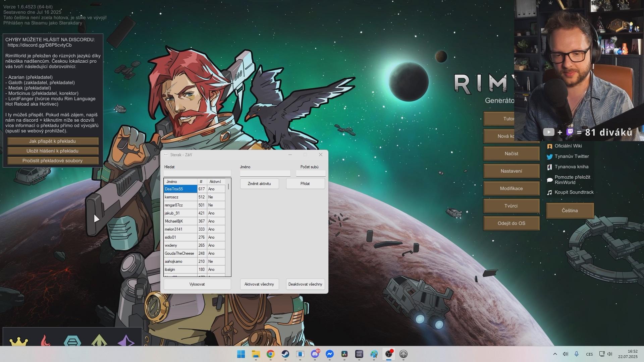Open the Čeština language selector
The height and width of the screenshot is (362, 644).
(570, 210)
